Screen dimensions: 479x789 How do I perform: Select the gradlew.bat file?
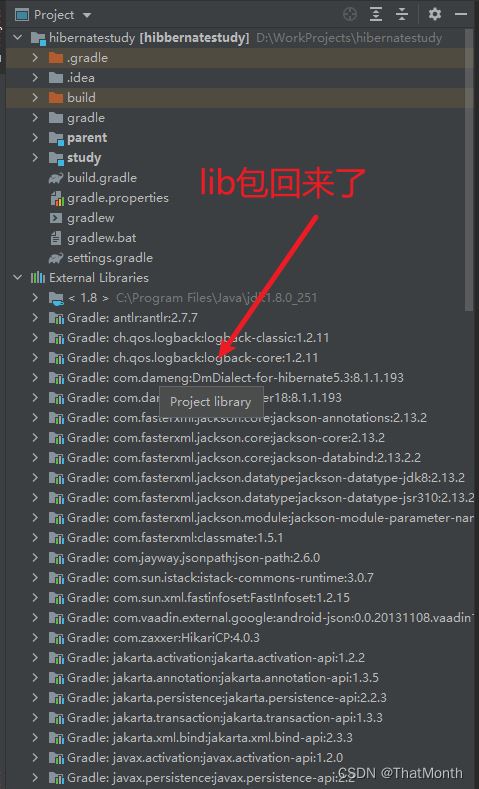click(x=101, y=238)
